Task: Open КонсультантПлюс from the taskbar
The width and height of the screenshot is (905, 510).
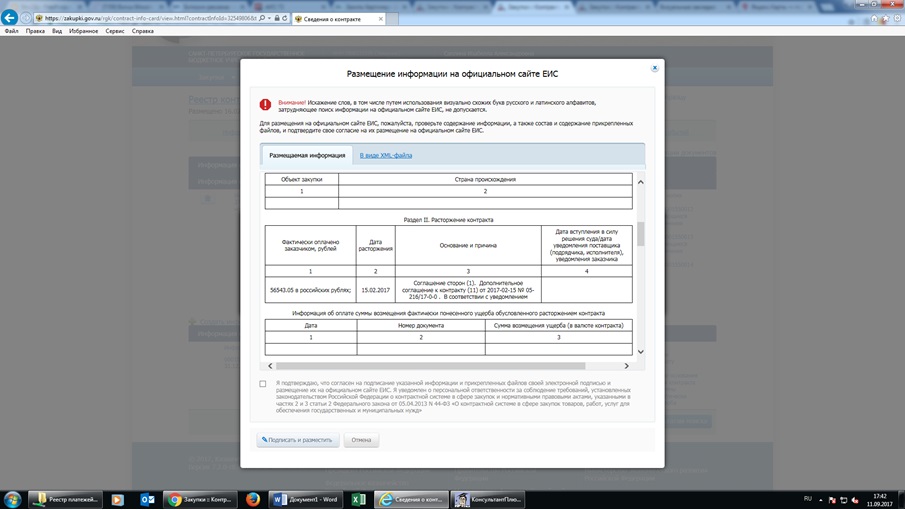Action: coord(489,500)
